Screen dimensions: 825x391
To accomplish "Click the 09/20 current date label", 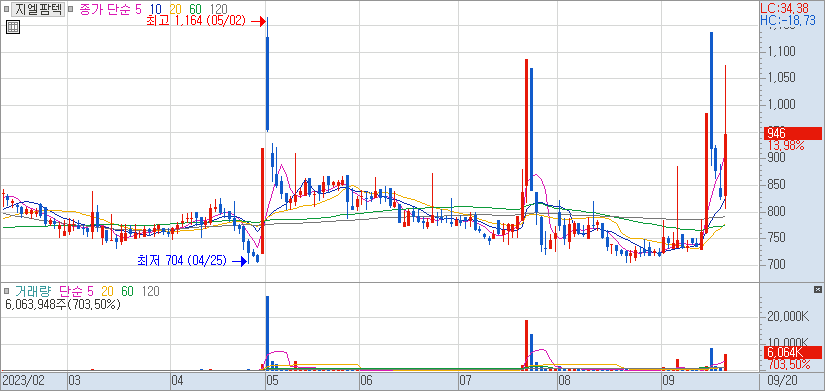I will (x=781, y=380).
